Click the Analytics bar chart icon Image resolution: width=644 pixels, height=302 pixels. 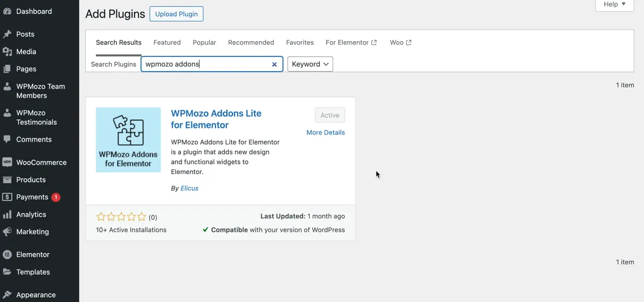tap(7, 215)
